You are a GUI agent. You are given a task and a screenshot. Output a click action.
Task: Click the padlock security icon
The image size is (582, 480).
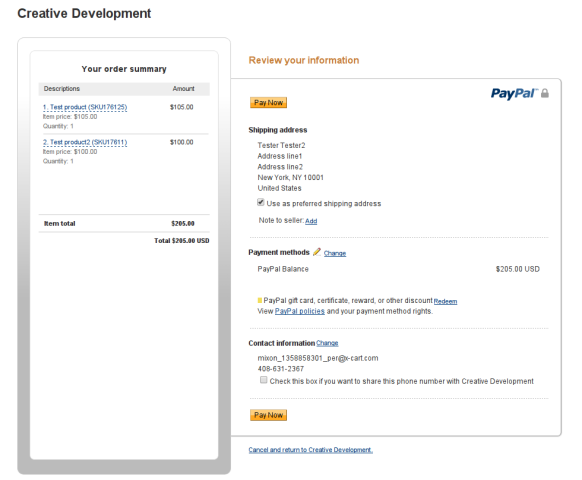pos(545,93)
